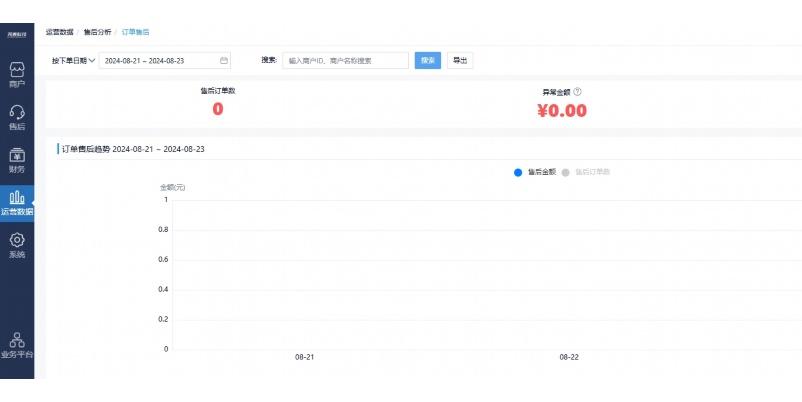Open the date range picker 2024-08-21 ~ 2024-08-23

165,60
